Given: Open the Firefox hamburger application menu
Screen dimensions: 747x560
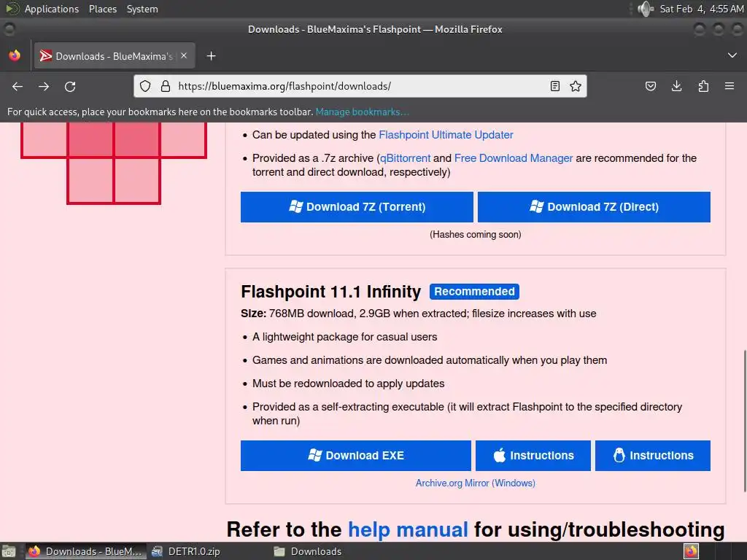Looking at the screenshot, I should 729,86.
